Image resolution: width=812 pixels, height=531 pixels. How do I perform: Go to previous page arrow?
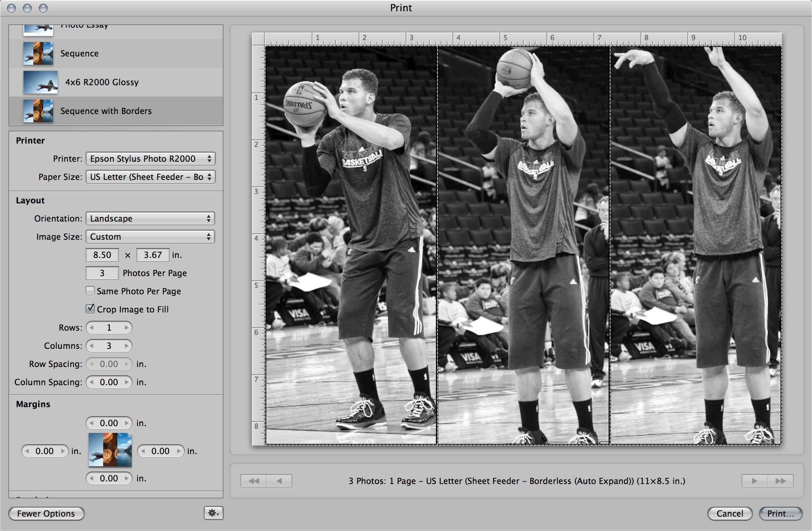pos(279,481)
